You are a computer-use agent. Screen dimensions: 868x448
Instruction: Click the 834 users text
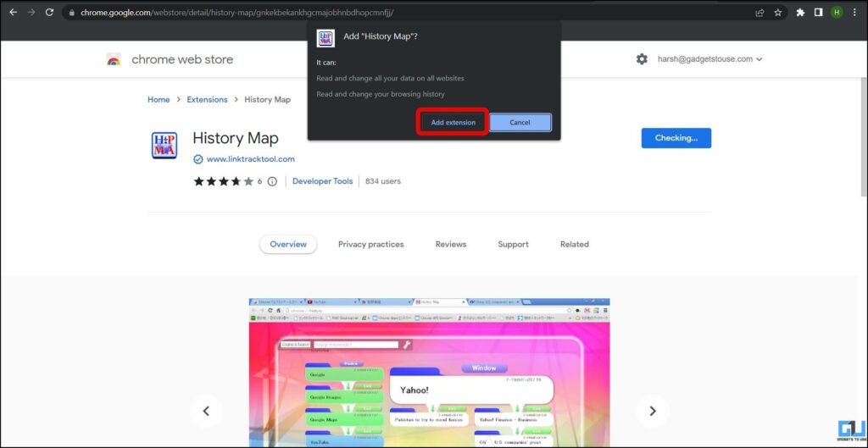coord(383,181)
